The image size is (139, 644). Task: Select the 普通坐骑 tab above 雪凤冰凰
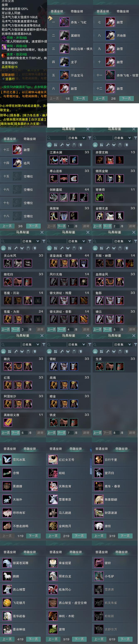tap(10, 448)
